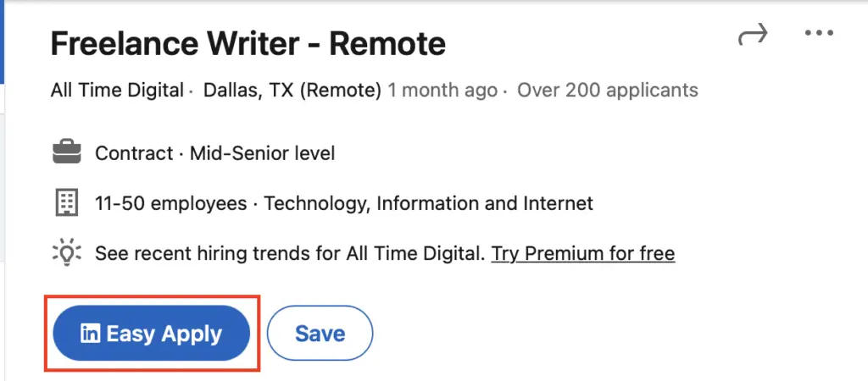The height and width of the screenshot is (381, 868).
Task: Click the See recent hiring trends text
Action: [x=288, y=253]
